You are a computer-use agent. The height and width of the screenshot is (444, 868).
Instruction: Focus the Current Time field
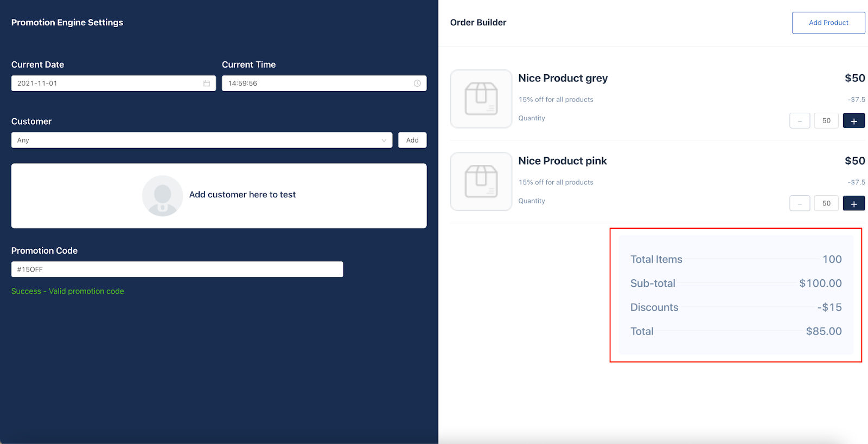pos(324,83)
